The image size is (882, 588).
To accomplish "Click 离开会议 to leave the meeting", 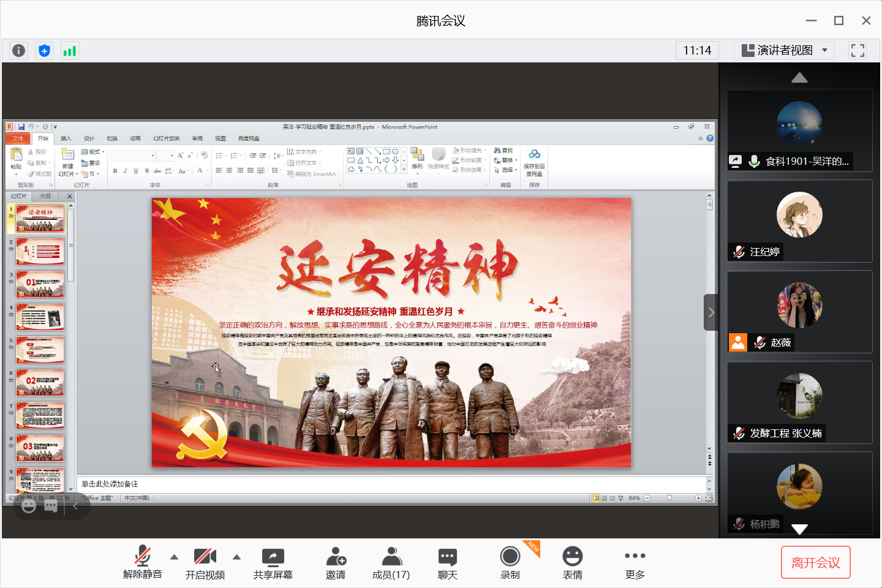I will [x=815, y=562].
